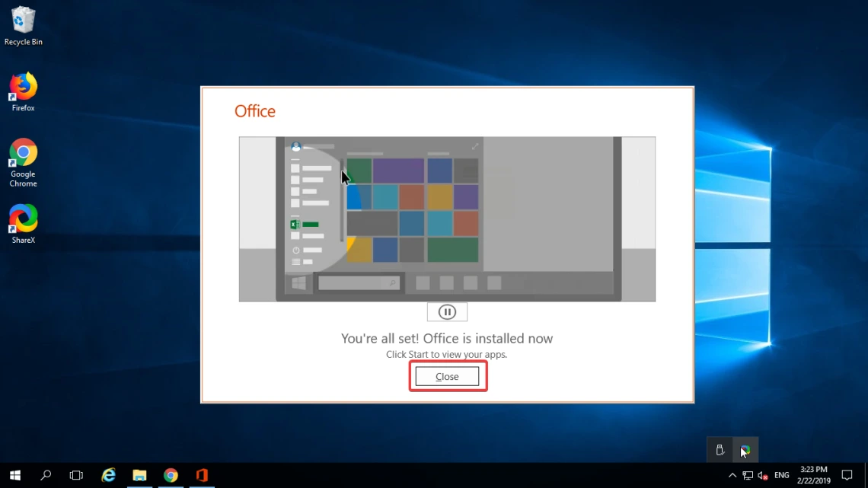Open network status tray icon
The image size is (868, 488).
coord(748,475)
